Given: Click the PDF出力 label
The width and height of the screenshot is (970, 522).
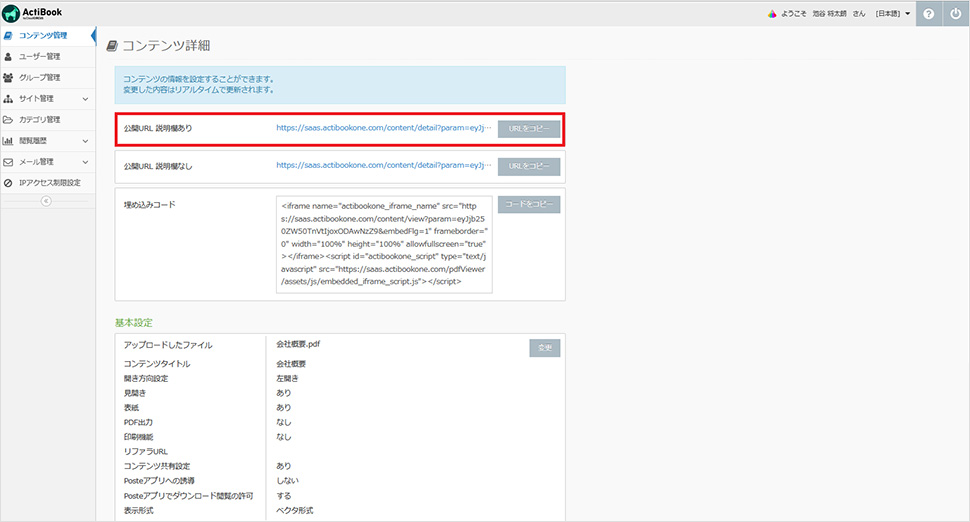Looking at the screenshot, I should [x=139, y=422].
